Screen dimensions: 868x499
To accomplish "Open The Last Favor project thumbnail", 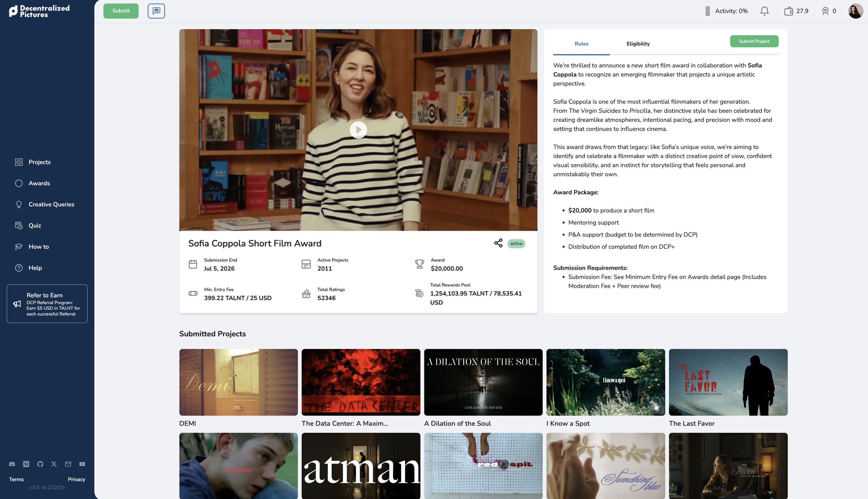I will pyautogui.click(x=728, y=382).
